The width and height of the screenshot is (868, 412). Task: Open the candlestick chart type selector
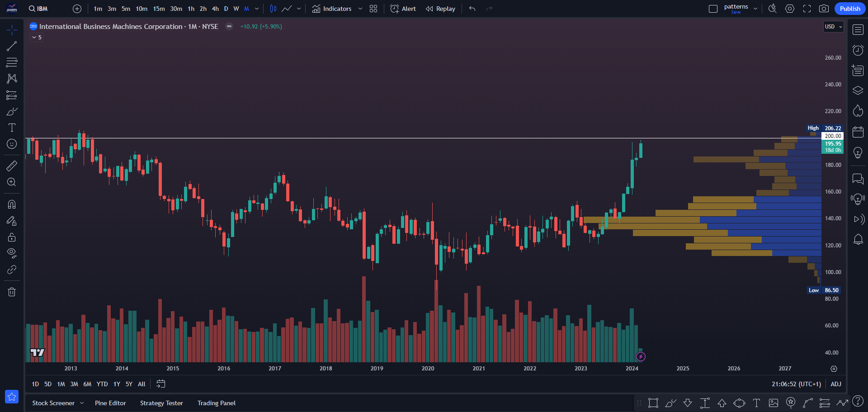[273, 9]
